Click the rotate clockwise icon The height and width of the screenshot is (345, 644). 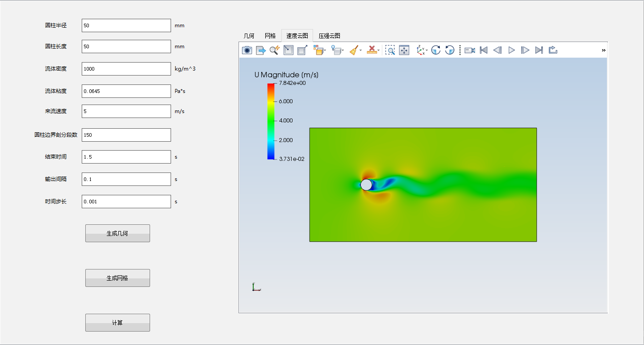point(436,50)
